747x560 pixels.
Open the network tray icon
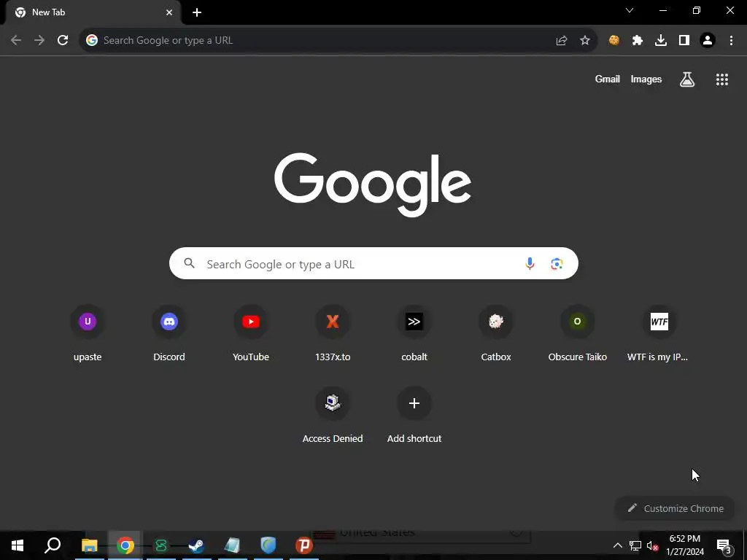pos(635,545)
